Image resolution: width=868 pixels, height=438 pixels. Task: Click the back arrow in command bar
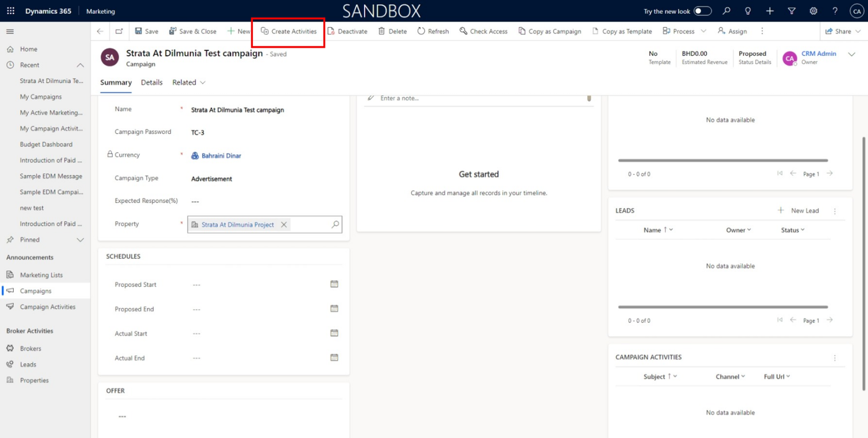point(100,31)
